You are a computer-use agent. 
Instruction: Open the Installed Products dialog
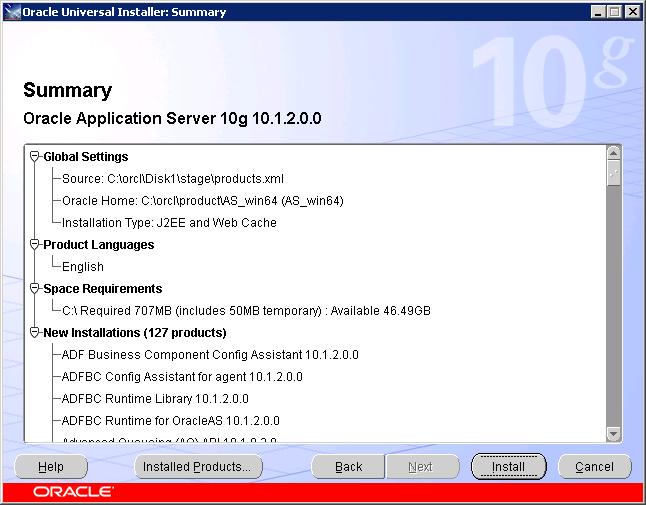198,467
